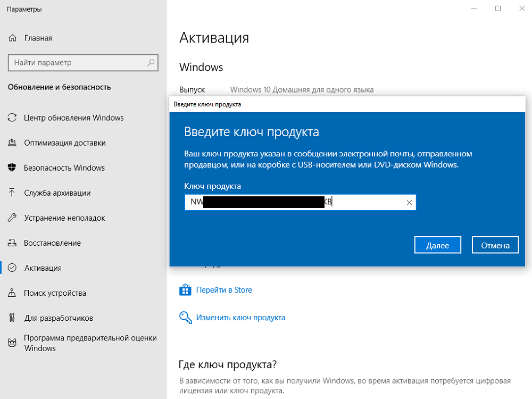This screenshot has width=532, height=399.
Task: Click the Центр обновления Windows refresh icon
Action: click(12, 118)
